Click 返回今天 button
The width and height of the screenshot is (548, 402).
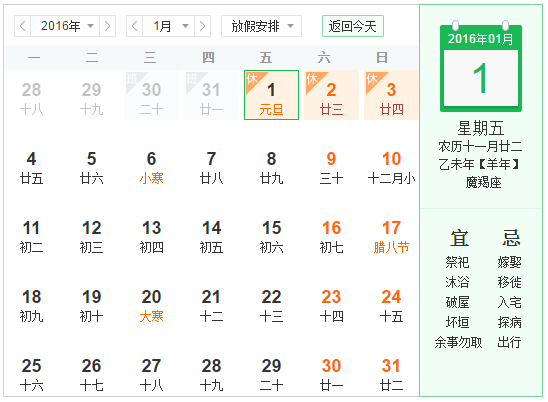[x=353, y=26]
